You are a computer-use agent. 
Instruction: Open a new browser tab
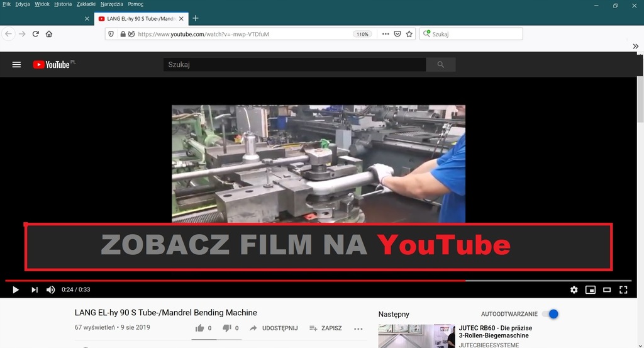click(196, 18)
